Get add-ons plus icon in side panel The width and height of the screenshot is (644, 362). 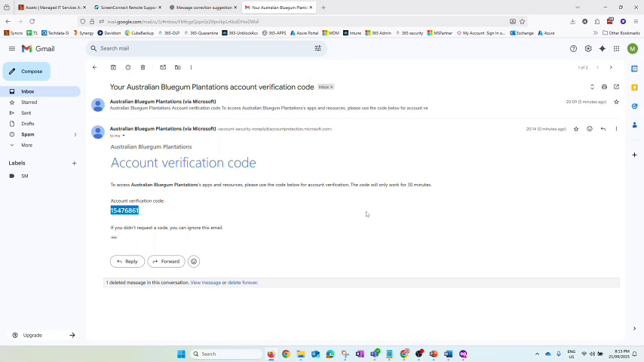click(634, 155)
